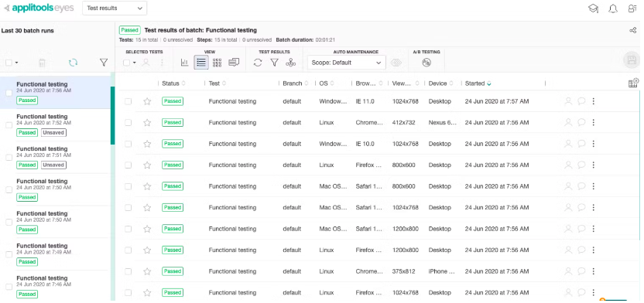Sort by the Device column
Screen dimensions: 644x303
coord(440,83)
